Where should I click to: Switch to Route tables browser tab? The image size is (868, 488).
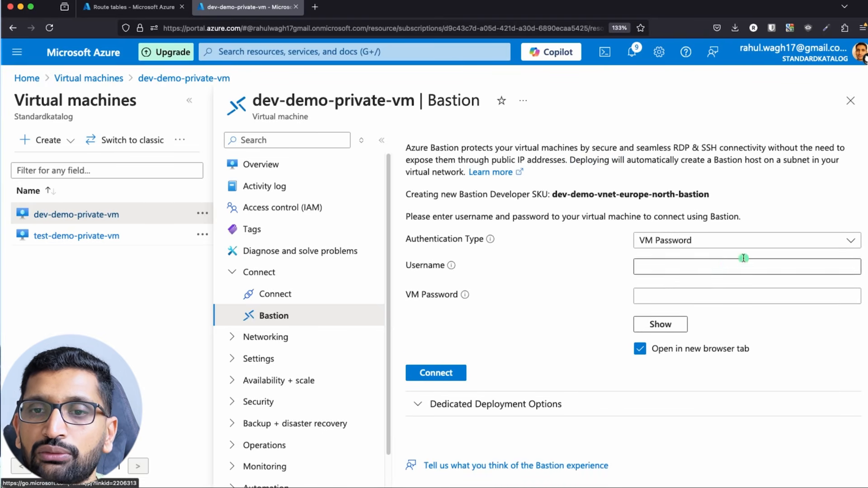[x=133, y=7]
